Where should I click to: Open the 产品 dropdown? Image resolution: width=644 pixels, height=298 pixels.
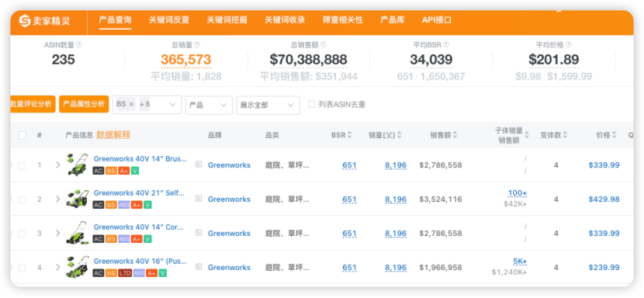pyautogui.click(x=209, y=105)
